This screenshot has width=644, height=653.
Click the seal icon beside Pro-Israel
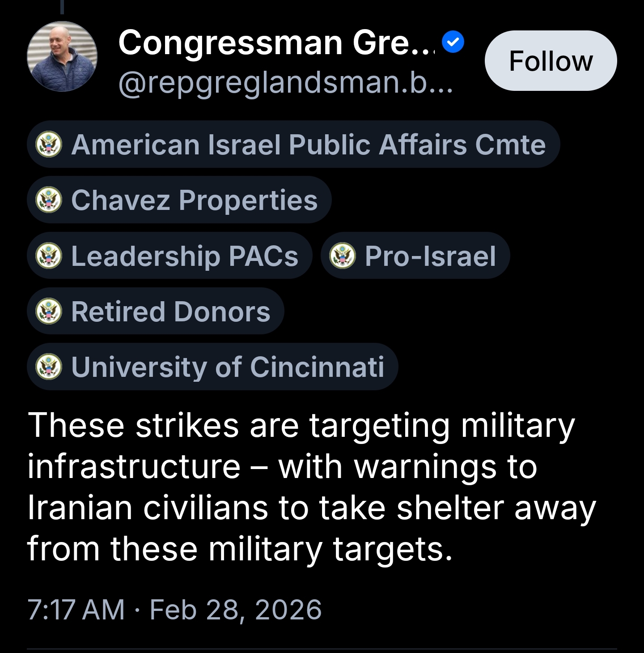click(x=343, y=256)
